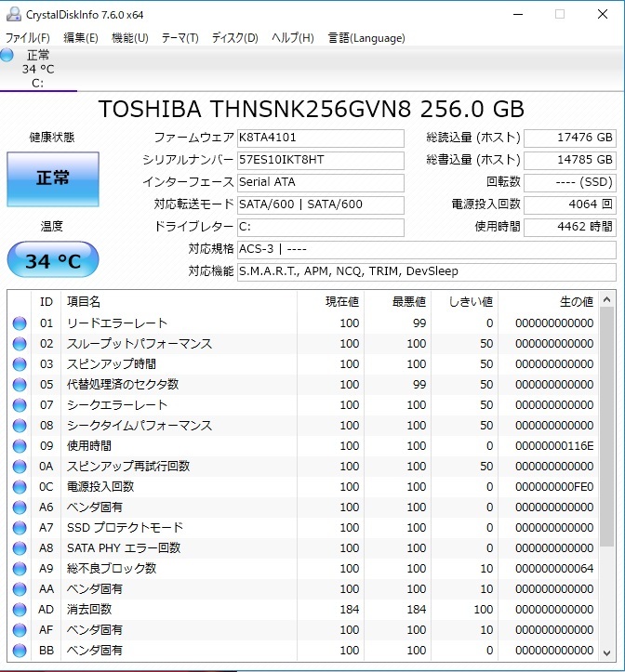625x672 pixels.
Task: Minimize the CrystalDiskInfo window
Action: (x=518, y=14)
